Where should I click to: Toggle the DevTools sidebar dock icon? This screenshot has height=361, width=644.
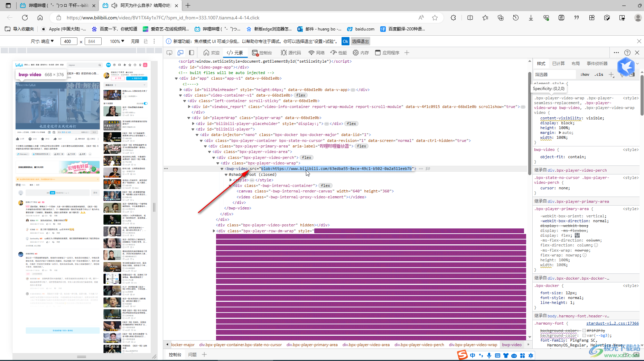pos(192,53)
